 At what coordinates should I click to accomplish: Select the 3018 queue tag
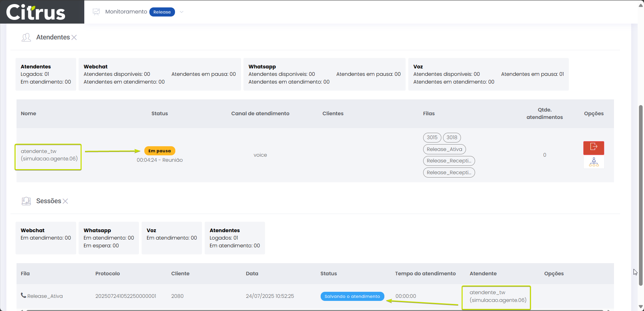point(452,137)
